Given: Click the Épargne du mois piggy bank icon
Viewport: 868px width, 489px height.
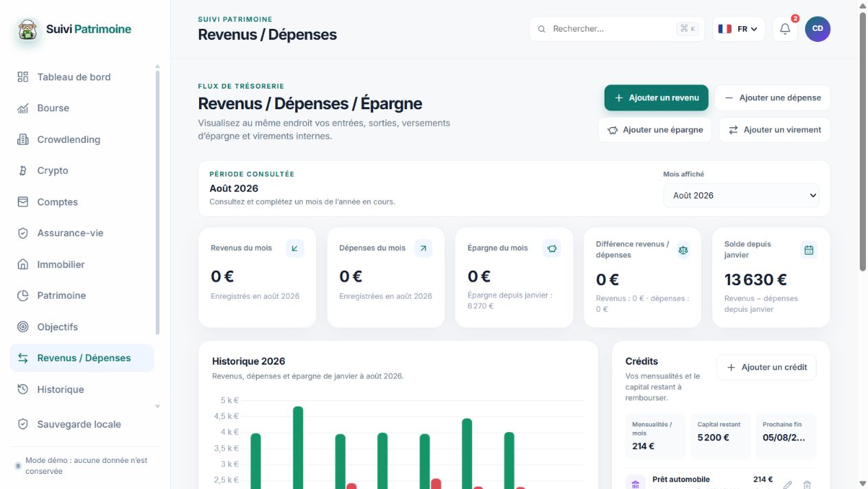Looking at the screenshot, I should click(552, 249).
